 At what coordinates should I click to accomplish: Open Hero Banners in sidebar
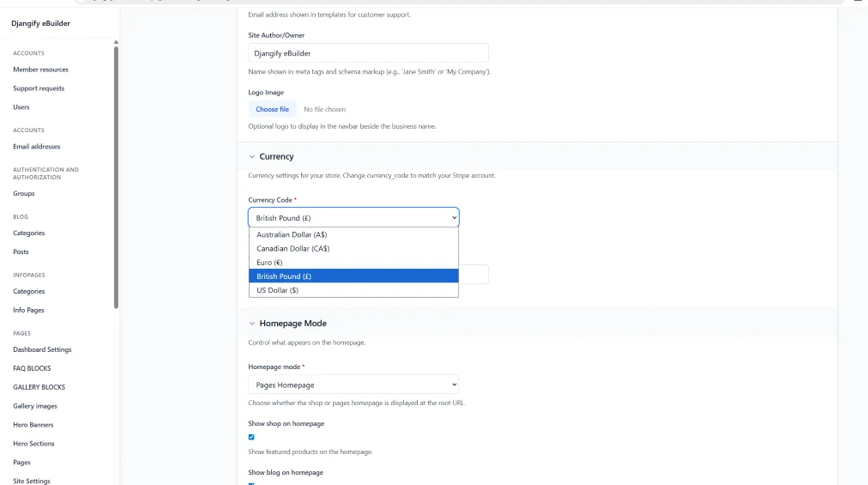(x=33, y=425)
